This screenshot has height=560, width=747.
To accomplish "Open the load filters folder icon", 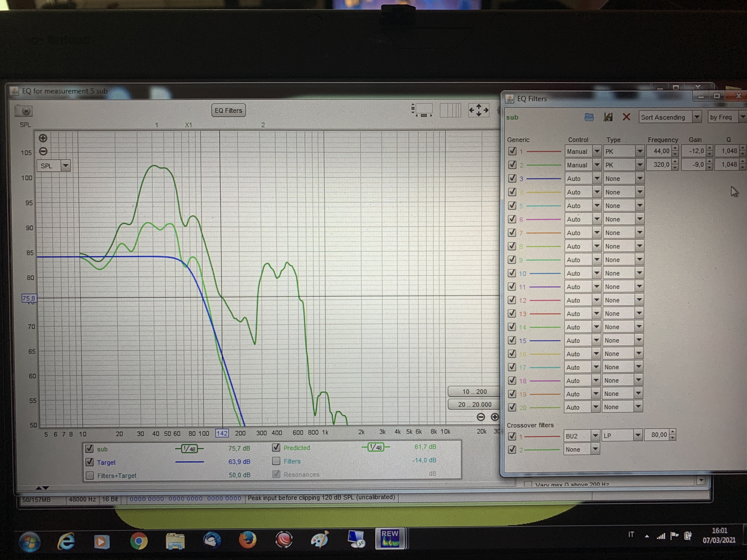I will pyautogui.click(x=589, y=117).
